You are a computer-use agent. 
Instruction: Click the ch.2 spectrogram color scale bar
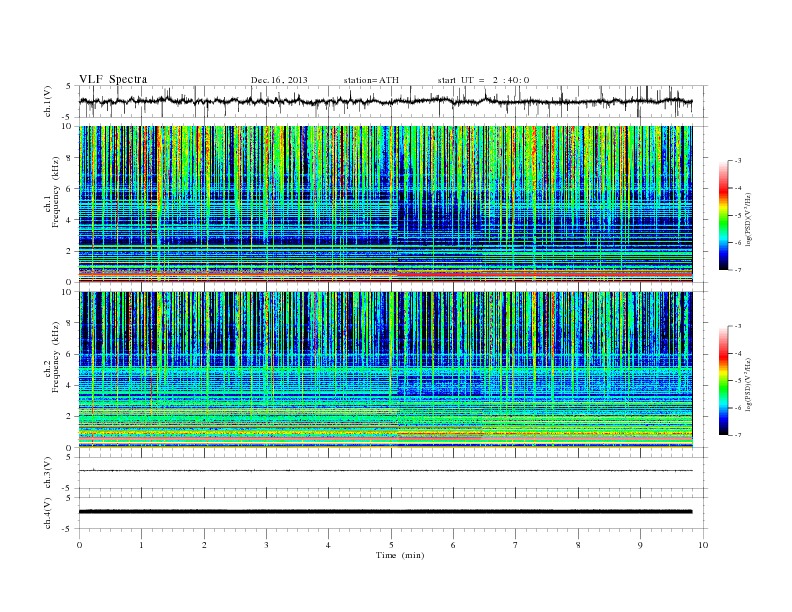coord(723,381)
